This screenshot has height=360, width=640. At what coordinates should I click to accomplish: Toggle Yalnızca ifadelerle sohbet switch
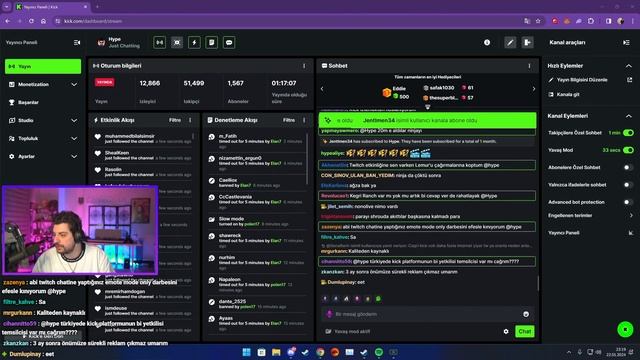coord(628,185)
